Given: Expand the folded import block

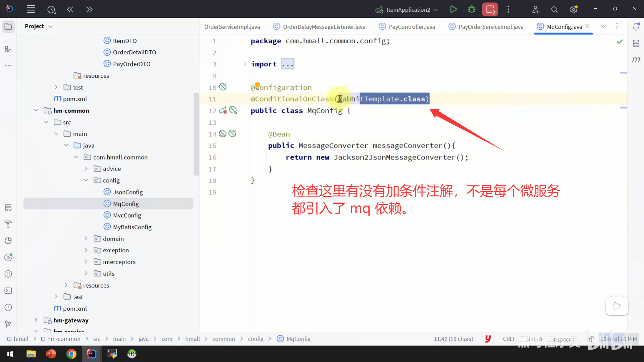Looking at the screenshot, I should [287, 64].
